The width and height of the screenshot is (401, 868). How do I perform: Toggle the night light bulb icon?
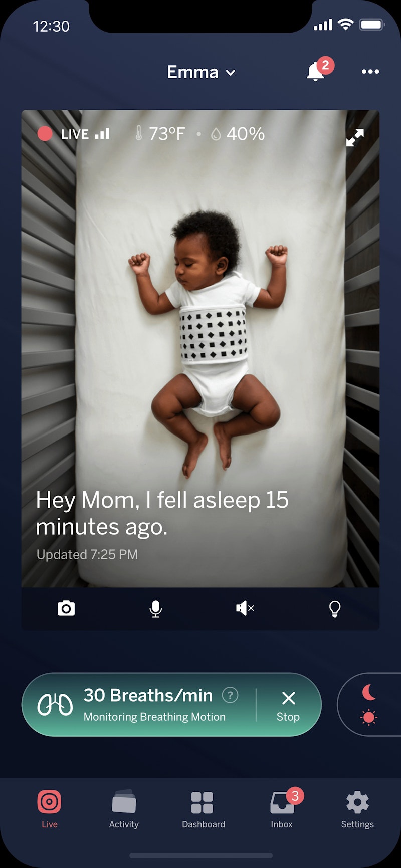pyautogui.click(x=334, y=609)
